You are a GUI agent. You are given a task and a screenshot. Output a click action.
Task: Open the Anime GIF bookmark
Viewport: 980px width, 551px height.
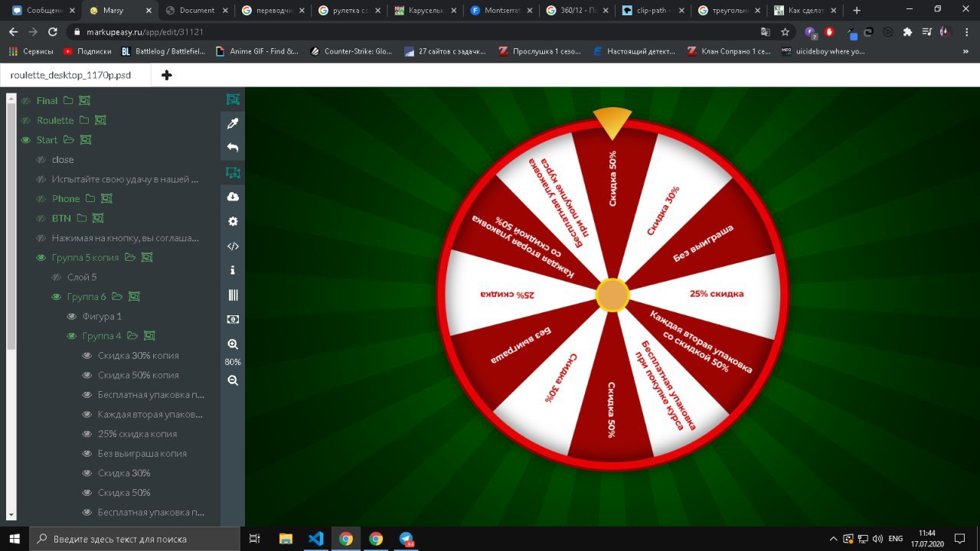pyautogui.click(x=256, y=51)
